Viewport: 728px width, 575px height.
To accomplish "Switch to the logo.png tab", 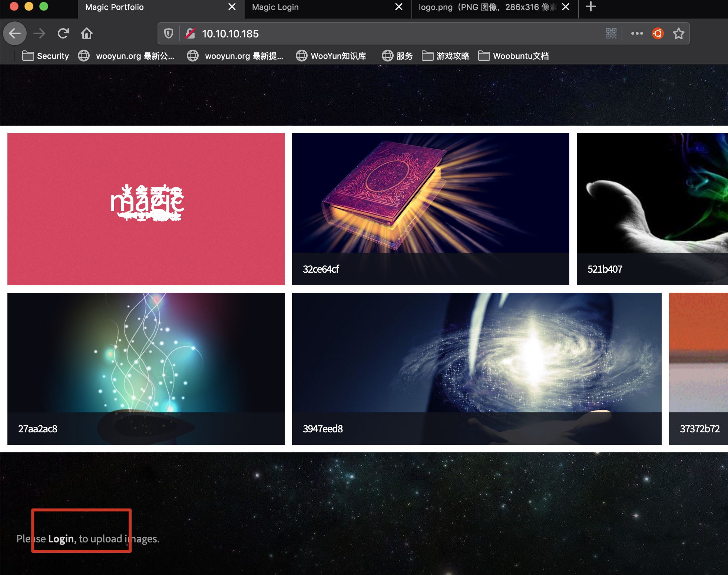I will click(x=487, y=7).
